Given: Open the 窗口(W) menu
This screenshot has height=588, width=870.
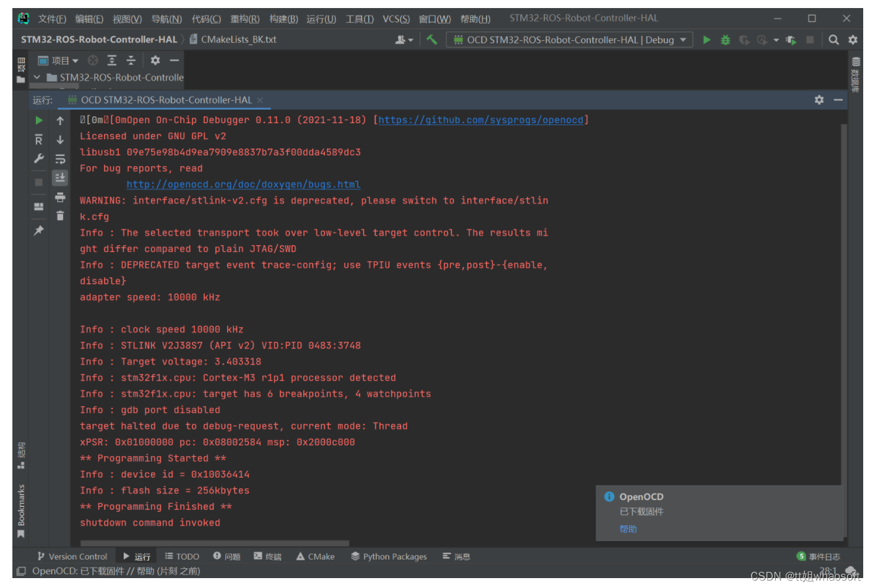Looking at the screenshot, I should click(435, 19).
